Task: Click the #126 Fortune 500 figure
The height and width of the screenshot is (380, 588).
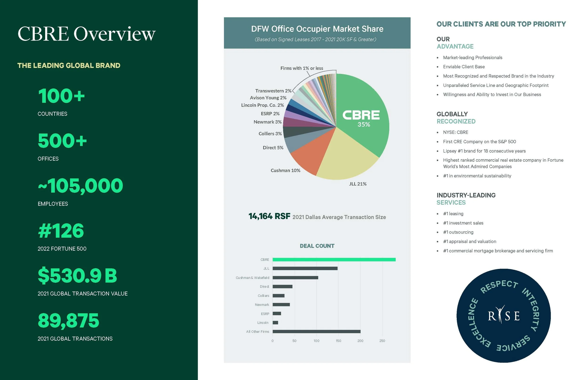Action: (61, 231)
